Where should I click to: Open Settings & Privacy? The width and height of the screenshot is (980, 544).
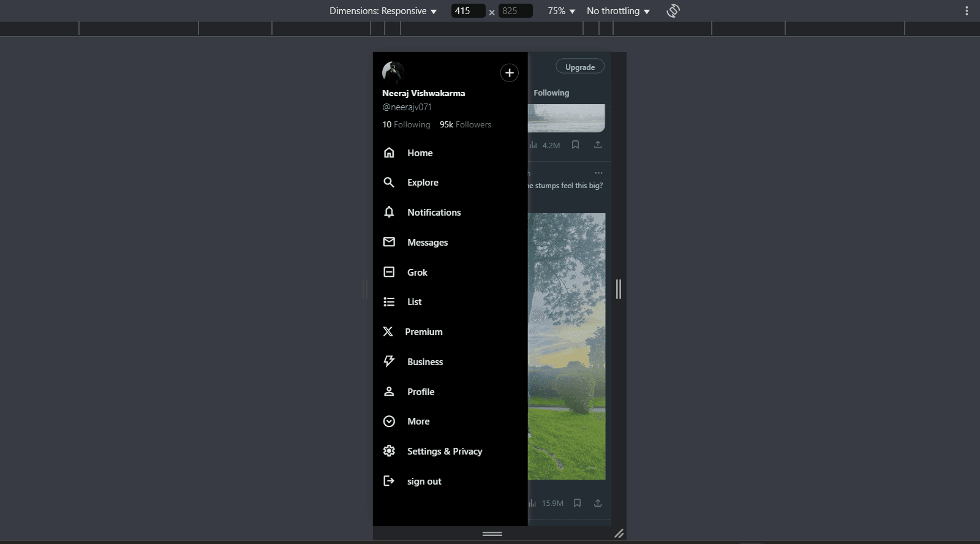point(445,451)
